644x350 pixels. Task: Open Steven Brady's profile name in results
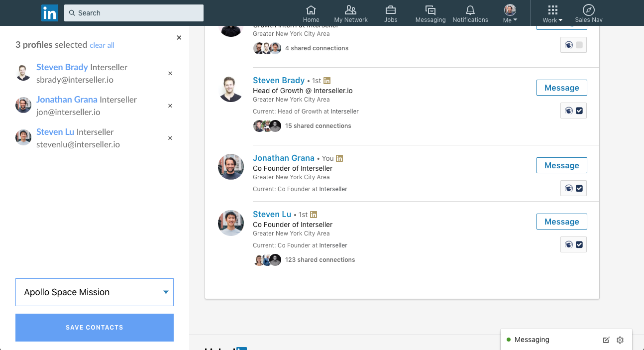point(279,80)
